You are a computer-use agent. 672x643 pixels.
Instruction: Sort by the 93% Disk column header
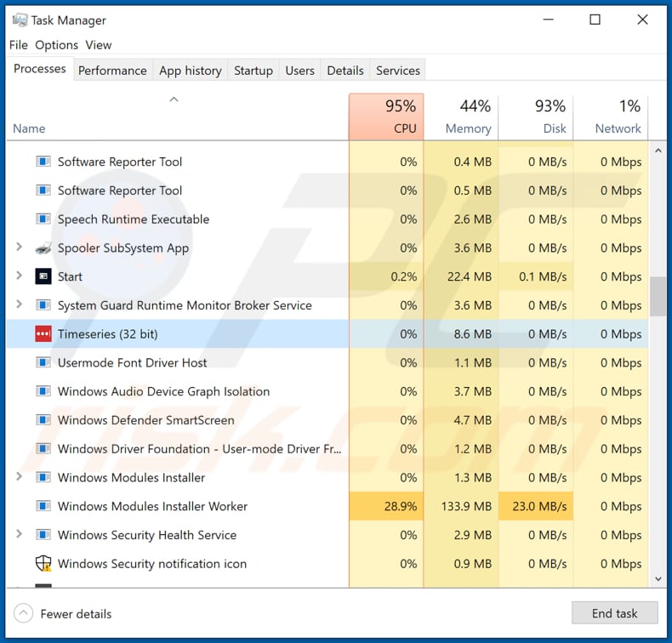536,117
